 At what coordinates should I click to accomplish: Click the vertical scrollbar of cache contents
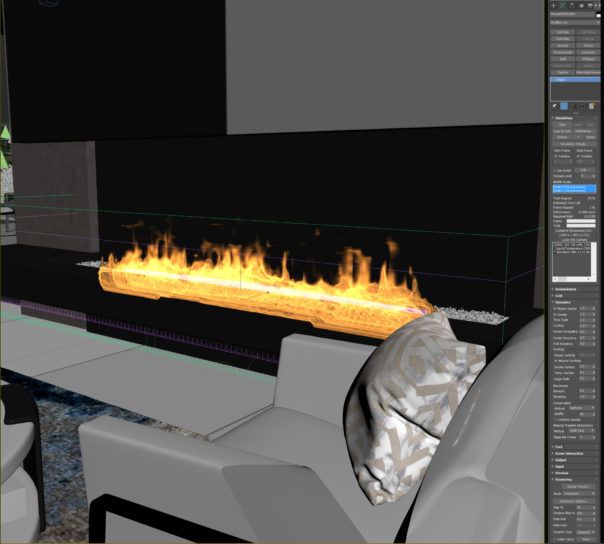594,259
